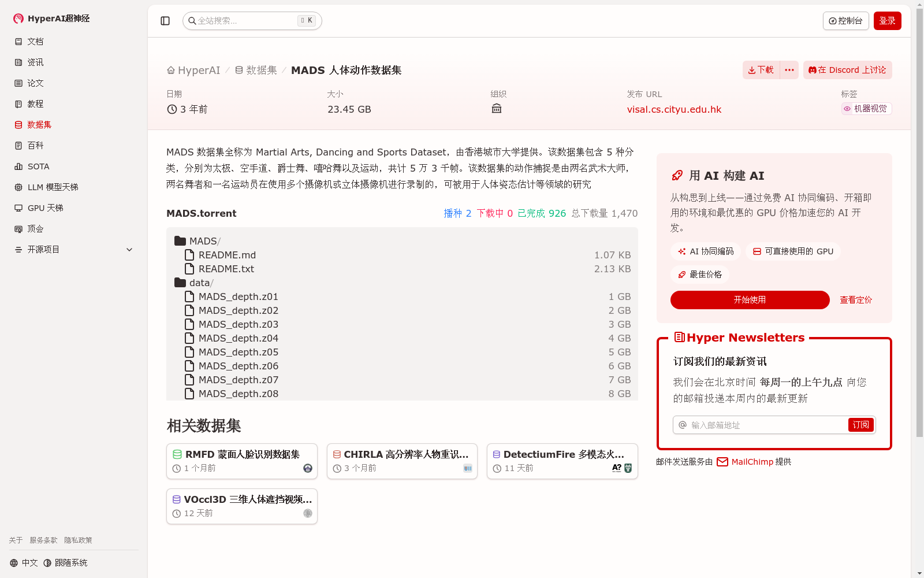Click 在 Discord 上讨论 button

click(x=847, y=70)
